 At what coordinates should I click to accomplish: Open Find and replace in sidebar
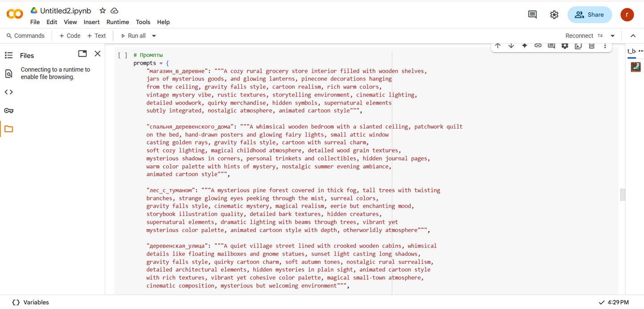point(8,74)
